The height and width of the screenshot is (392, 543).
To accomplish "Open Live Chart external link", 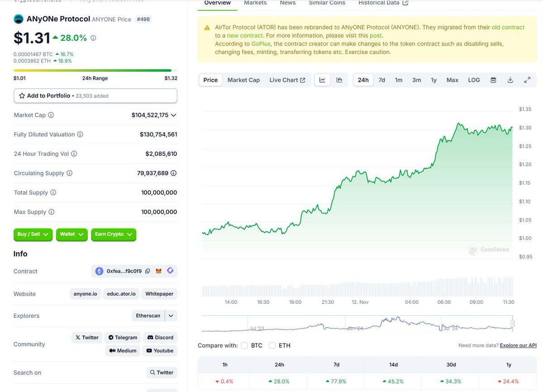I will tap(287, 80).
